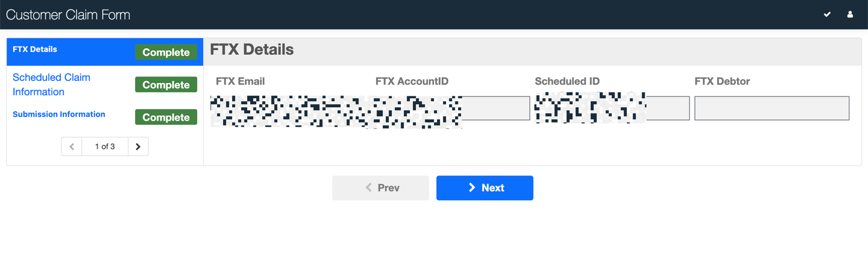Image resolution: width=868 pixels, height=255 pixels.
Task: Click the FTX AccountID input field
Action: pos(453,109)
